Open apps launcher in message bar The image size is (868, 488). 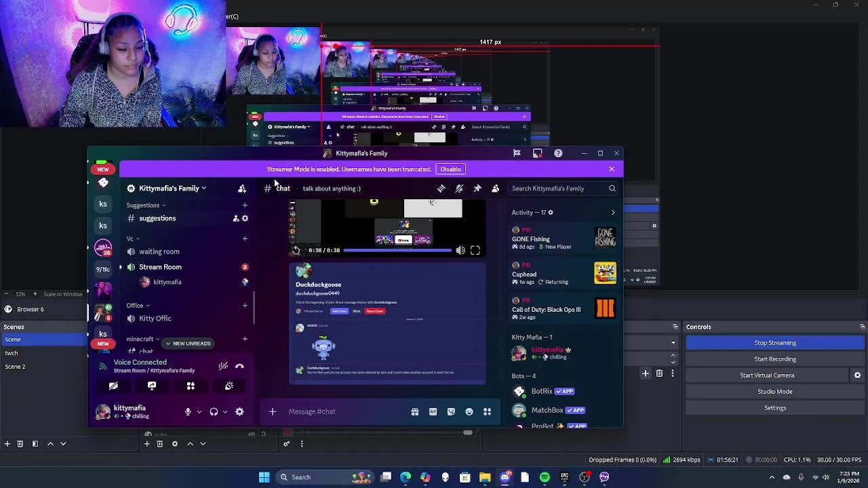[x=487, y=411]
